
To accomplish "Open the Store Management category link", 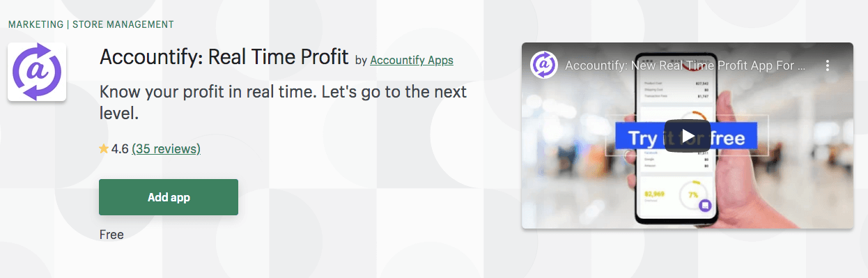I will click(122, 24).
